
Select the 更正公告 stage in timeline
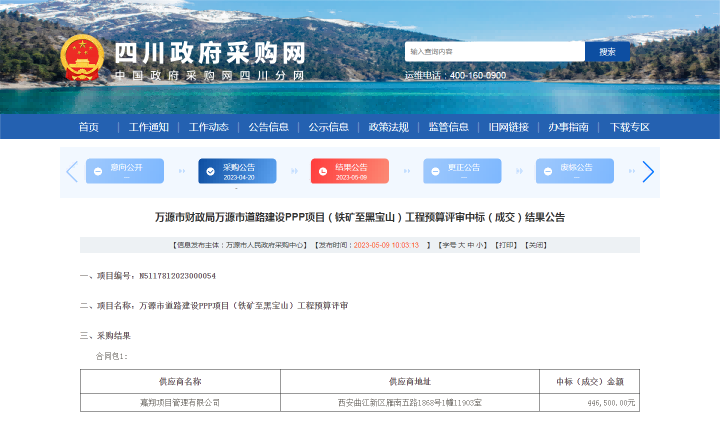pyautogui.click(x=461, y=172)
